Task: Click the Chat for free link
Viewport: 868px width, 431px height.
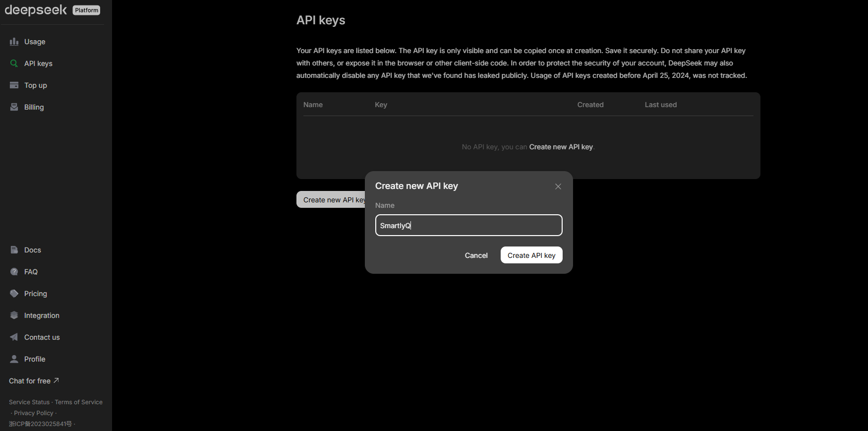Action: 34,381
